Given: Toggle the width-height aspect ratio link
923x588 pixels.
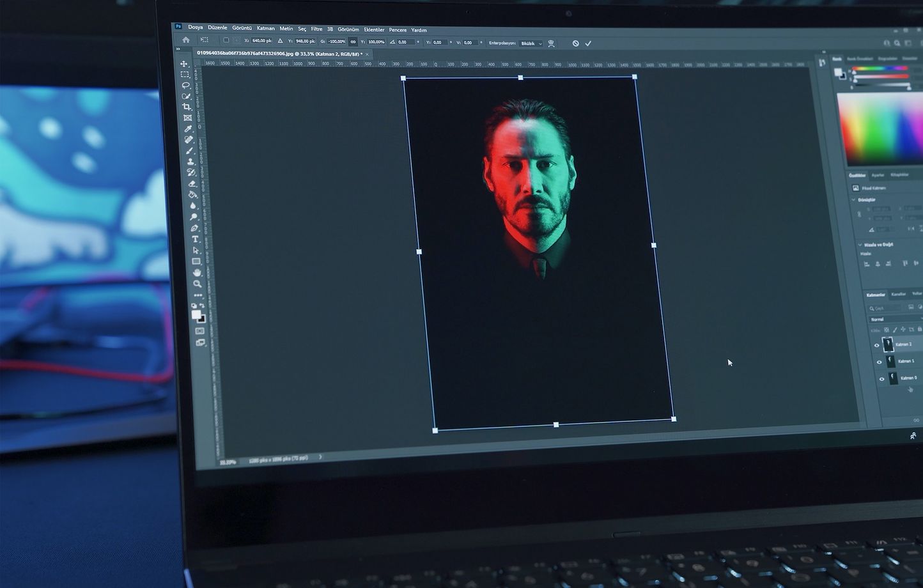Looking at the screenshot, I should pos(353,42).
